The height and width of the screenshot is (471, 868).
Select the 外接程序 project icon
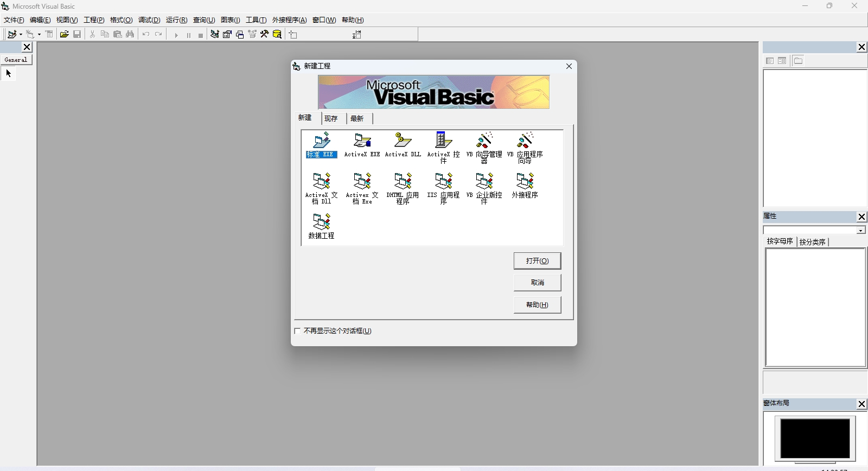click(x=525, y=186)
